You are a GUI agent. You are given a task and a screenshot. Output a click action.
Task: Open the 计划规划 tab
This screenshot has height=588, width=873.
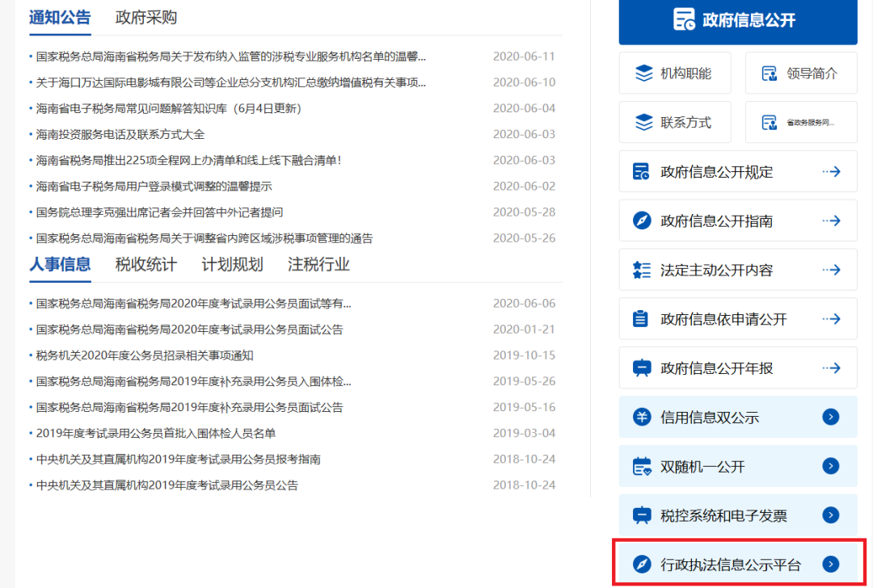[232, 264]
